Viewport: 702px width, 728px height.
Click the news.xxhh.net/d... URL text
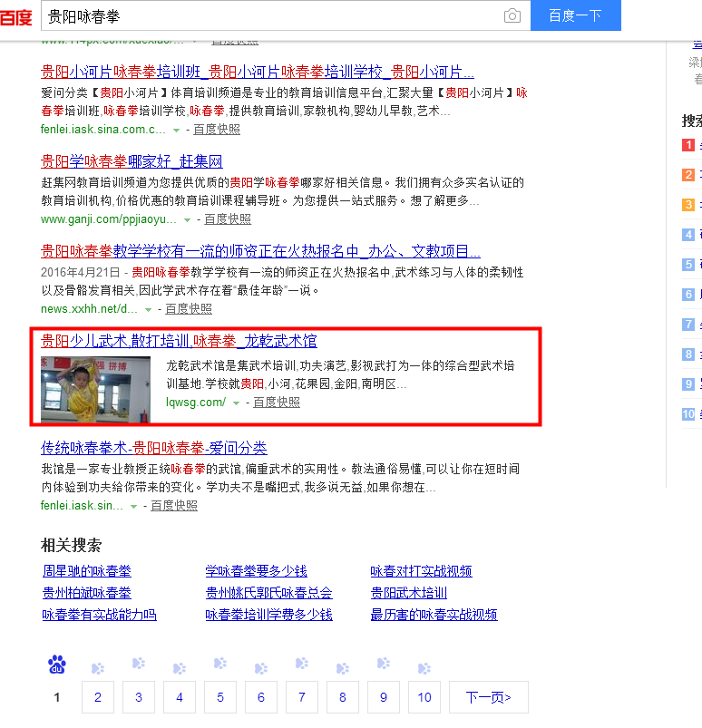(89, 309)
